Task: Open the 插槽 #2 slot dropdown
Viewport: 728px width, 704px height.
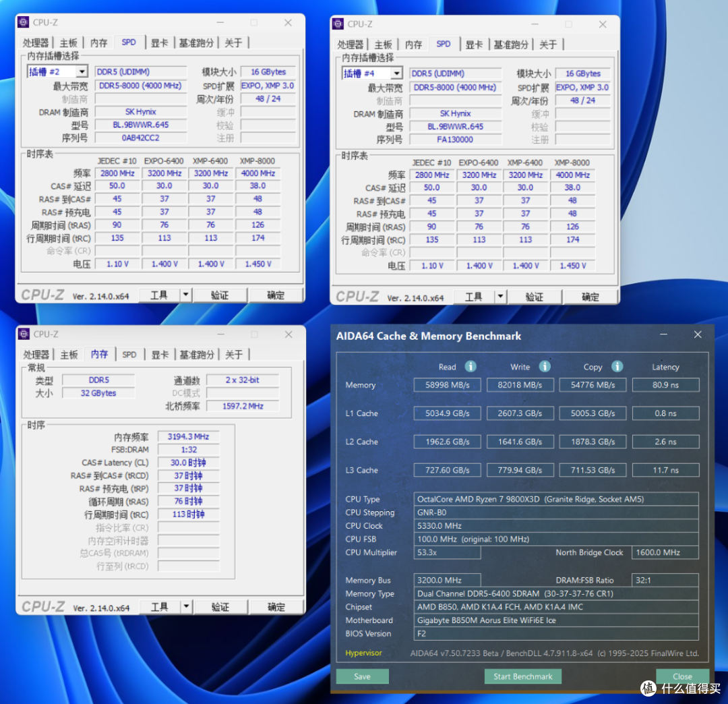Action: pos(82,71)
